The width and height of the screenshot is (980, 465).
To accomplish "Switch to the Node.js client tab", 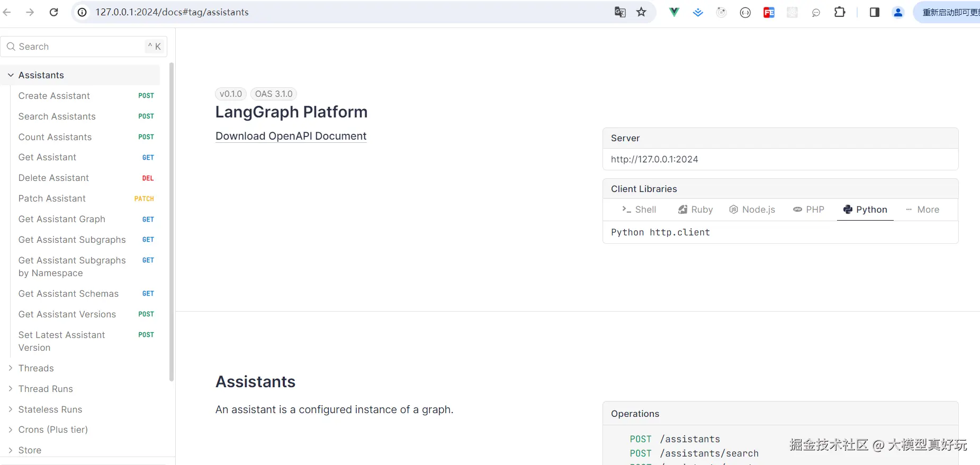I will 752,209.
